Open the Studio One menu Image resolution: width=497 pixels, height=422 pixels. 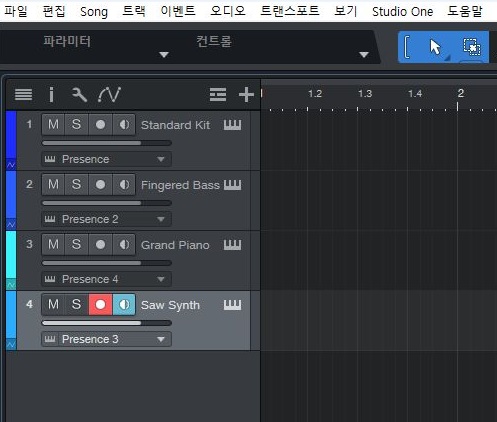(x=403, y=12)
